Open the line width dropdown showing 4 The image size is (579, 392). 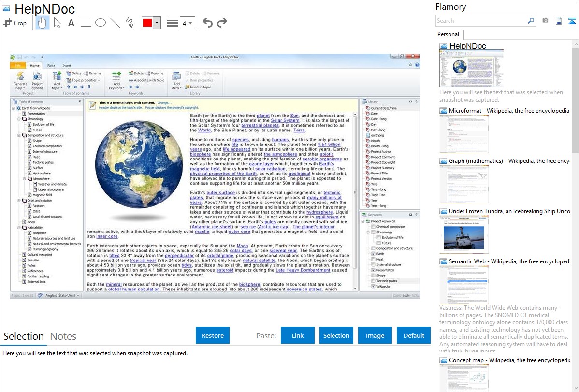[187, 23]
